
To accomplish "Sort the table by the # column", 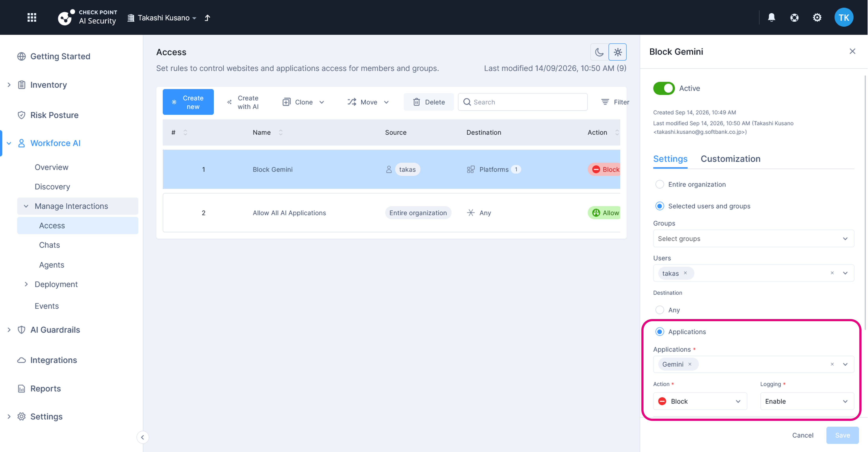I will click(185, 132).
